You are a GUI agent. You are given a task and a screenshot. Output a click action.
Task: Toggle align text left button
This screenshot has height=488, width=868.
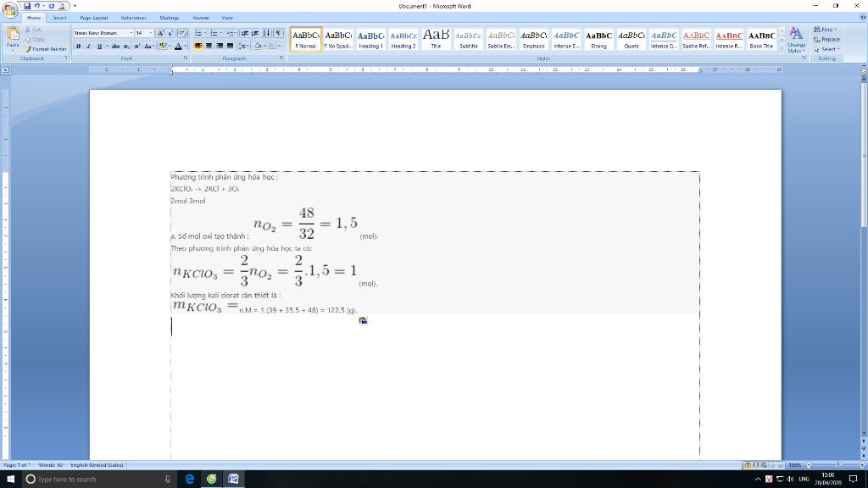tap(198, 46)
